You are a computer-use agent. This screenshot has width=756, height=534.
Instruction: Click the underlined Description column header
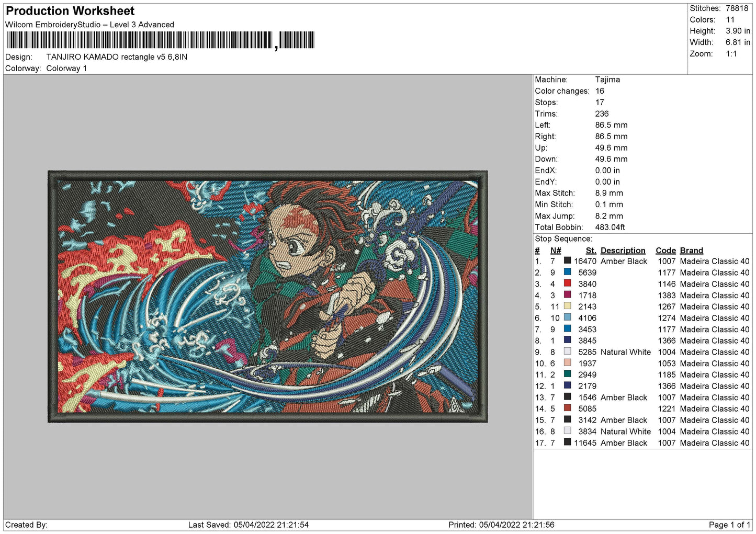coord(623,251)
